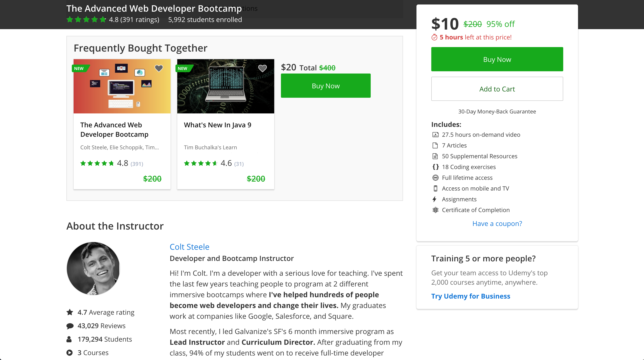Toggle wishlist heart on Advanced Web Developer card
The image size is (644, 360).
pyautogui.click(x=159, y=68)
